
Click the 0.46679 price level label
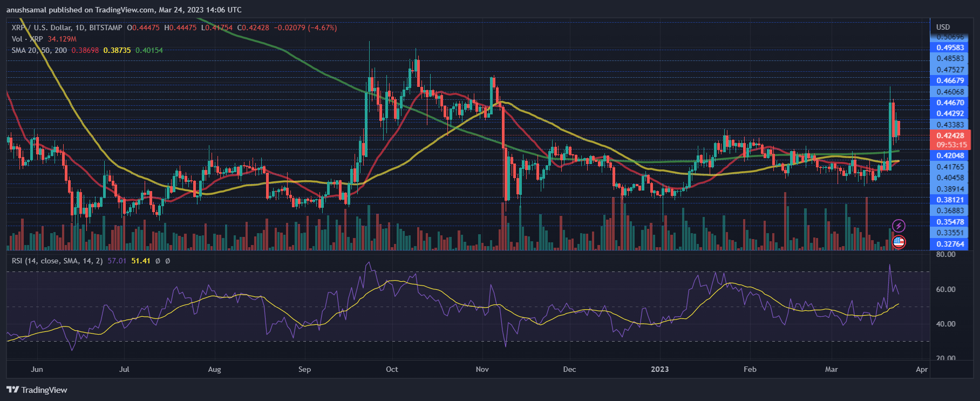point(950,80)
